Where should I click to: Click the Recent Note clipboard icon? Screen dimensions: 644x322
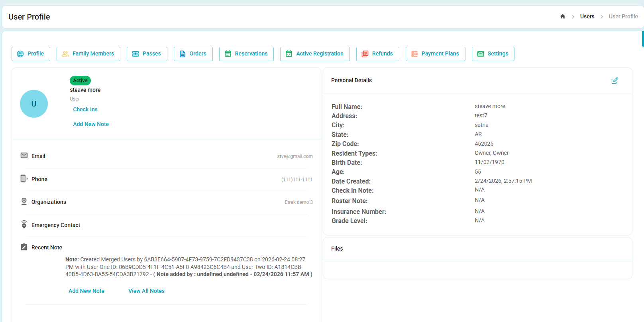coord(24,247)
